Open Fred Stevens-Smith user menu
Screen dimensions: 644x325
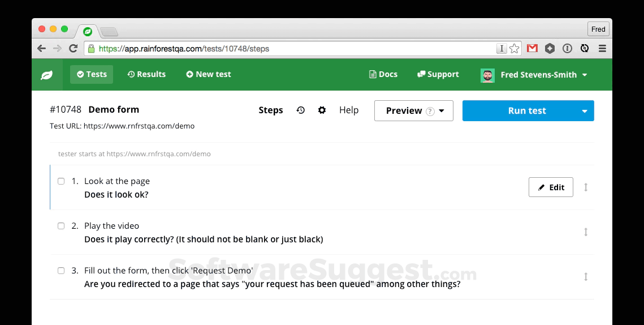[x=534, y=75]
